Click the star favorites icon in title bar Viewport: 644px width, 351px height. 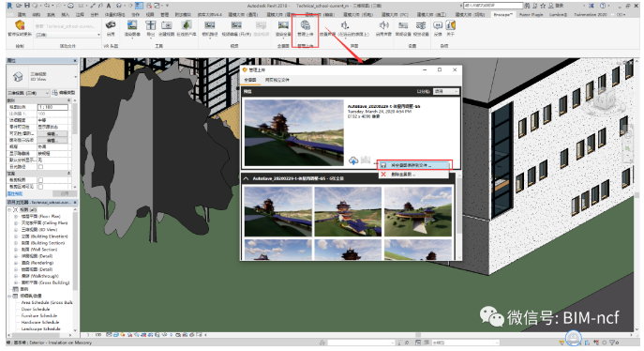[x=543, y=6]
